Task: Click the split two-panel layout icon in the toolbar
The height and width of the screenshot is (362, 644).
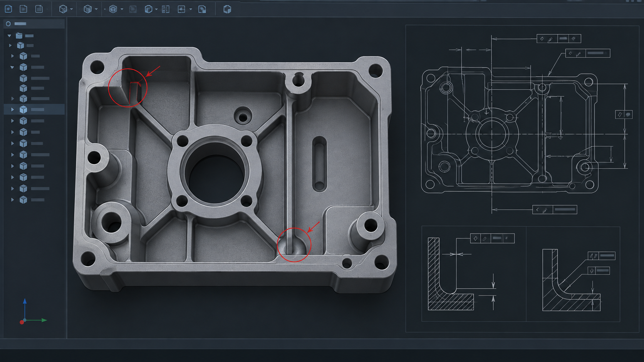Action: pyautogui.click(x=166, y=9)
